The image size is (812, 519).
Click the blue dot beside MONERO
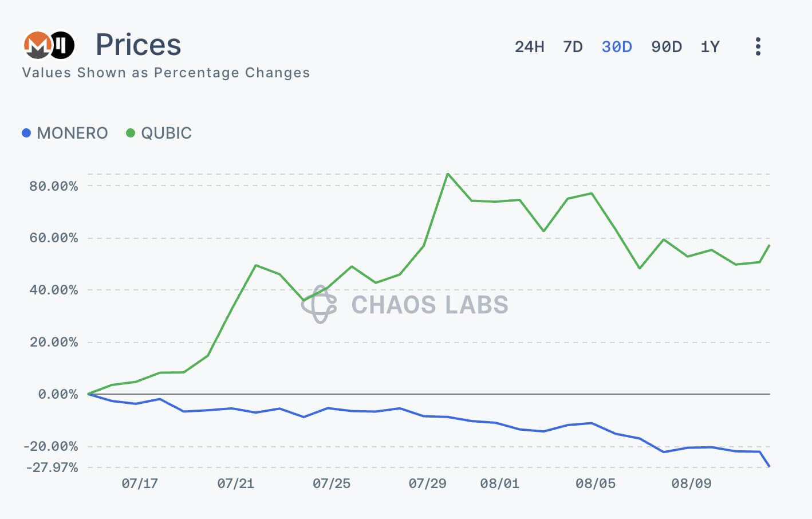coord(25,132)
